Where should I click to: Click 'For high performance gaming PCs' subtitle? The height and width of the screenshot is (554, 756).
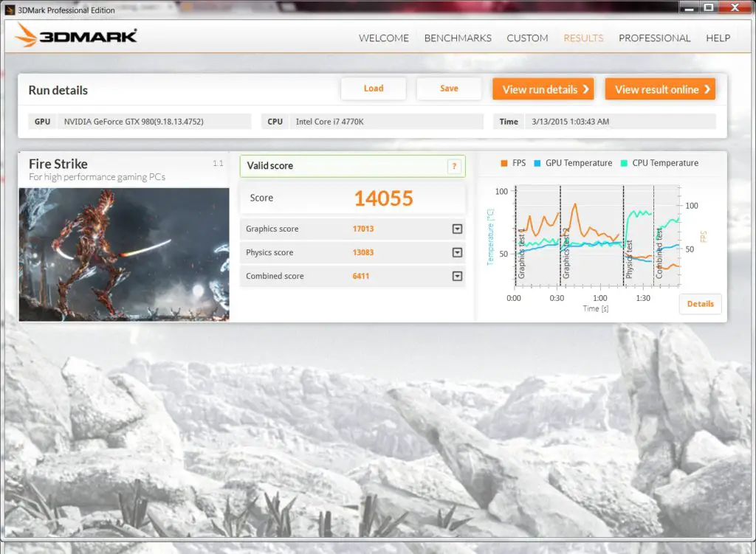click(97, 177)
